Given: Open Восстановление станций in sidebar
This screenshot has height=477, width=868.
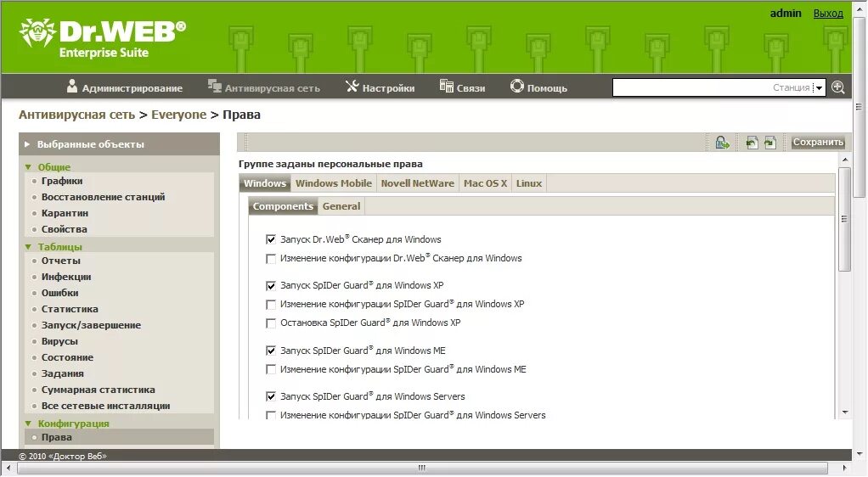Looking at the screenshot, I should 103,197.
